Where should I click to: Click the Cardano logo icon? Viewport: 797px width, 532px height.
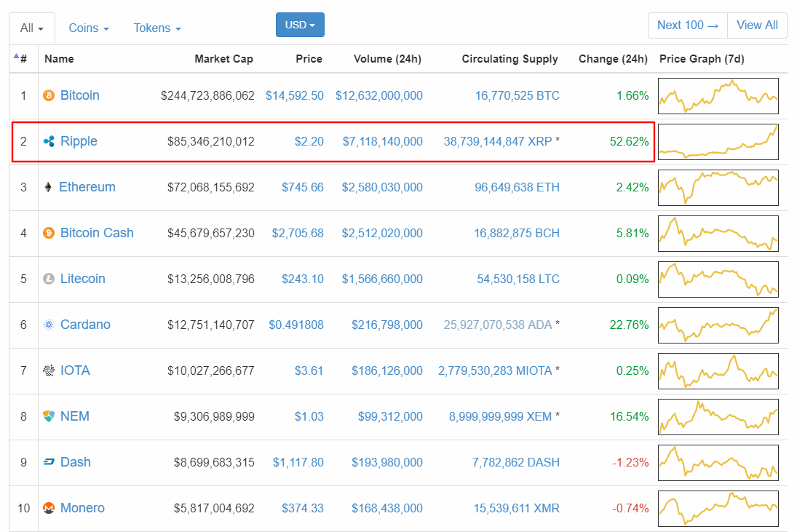(49, 325)
